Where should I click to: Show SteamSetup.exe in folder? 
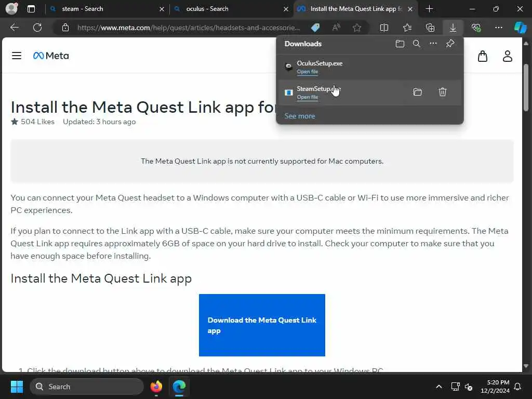(418, 92)
